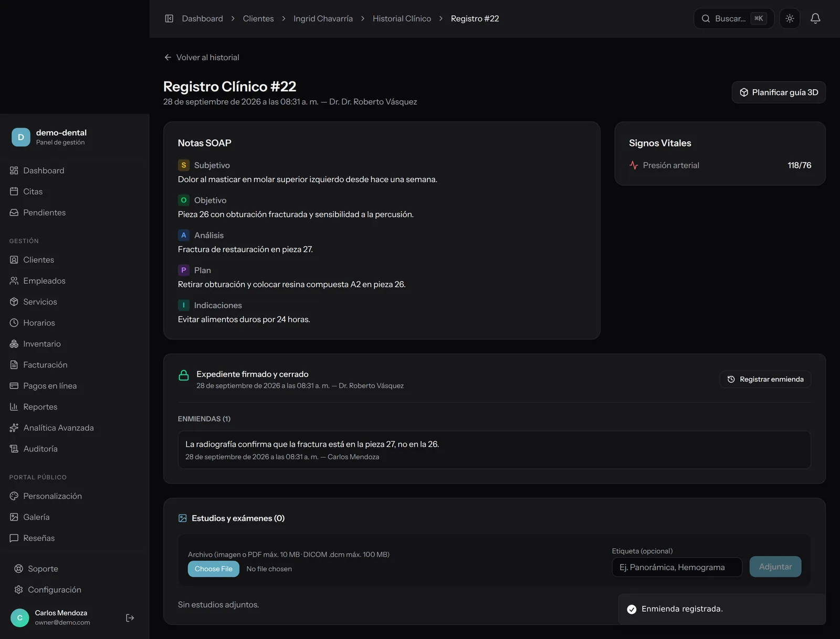Open Galería in the sidebar
Screen dimensions: 840x639
point(75,517)
